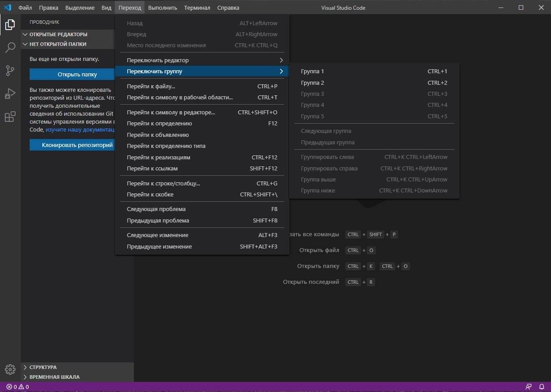The image size is (551, 392).
Task: Choose Перейти к ссылкам item
Action: (x=202, y=169)
